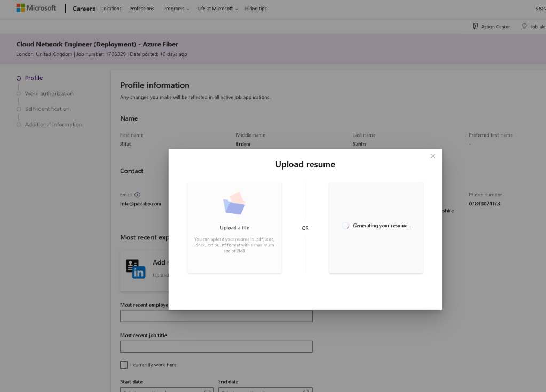
Task: Click the first name value Rifat
Action: (126, 145)
